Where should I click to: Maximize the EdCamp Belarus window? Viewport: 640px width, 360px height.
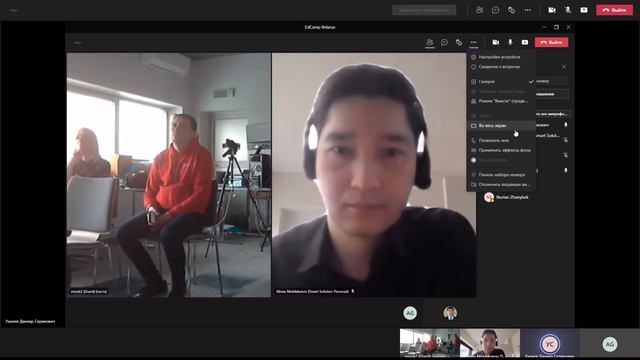click(556, 27)
